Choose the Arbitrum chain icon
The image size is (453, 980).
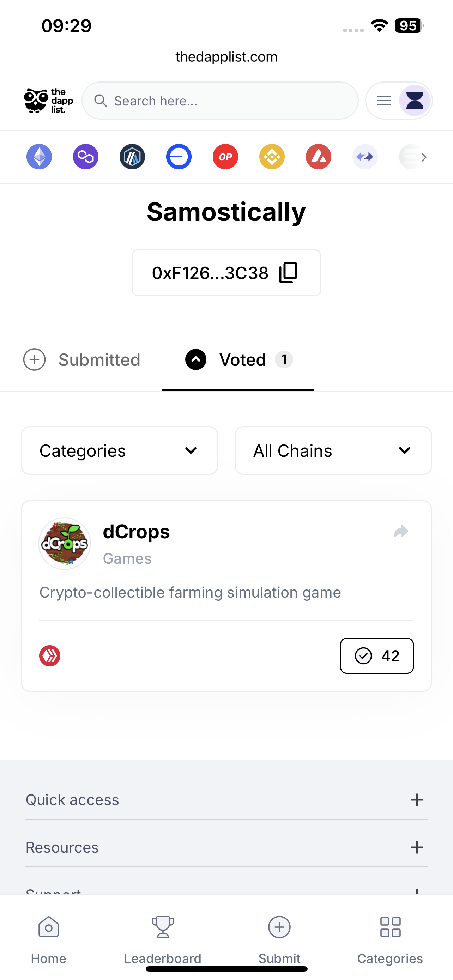[132, 157]
